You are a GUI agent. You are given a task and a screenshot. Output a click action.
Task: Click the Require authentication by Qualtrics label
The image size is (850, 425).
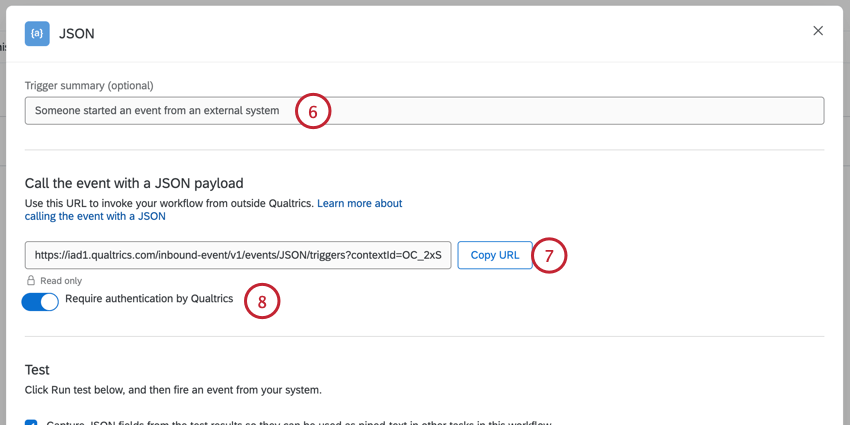pos(149,298)
